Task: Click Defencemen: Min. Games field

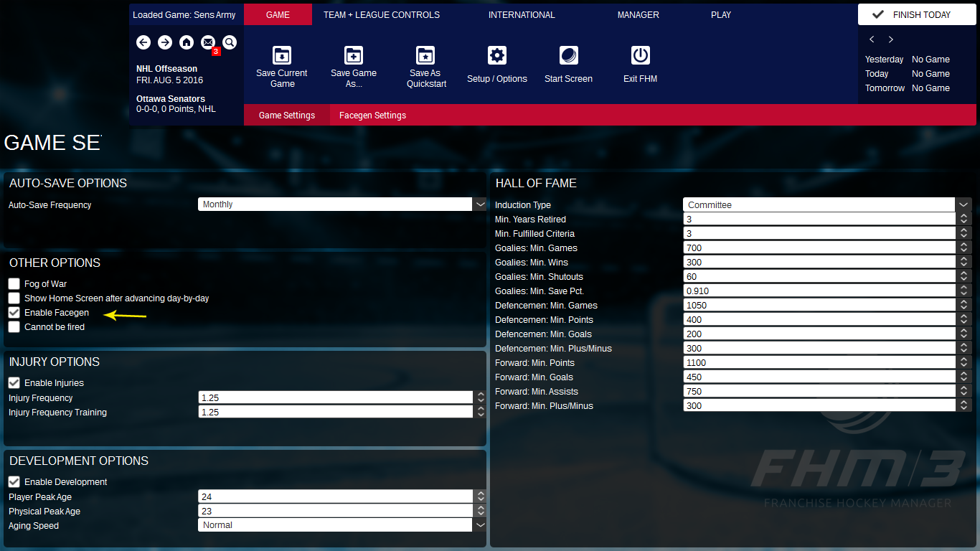Action: tap(821, 305)
